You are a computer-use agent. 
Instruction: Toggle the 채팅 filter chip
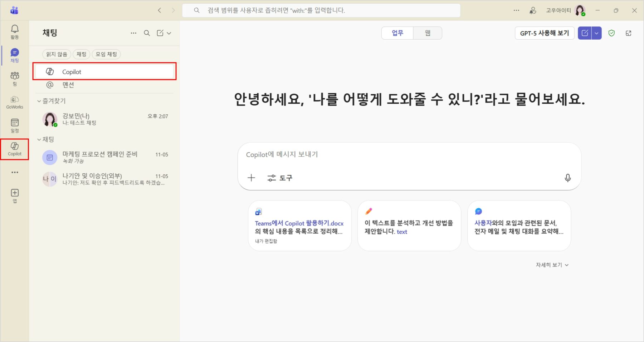tap(81, 54)
